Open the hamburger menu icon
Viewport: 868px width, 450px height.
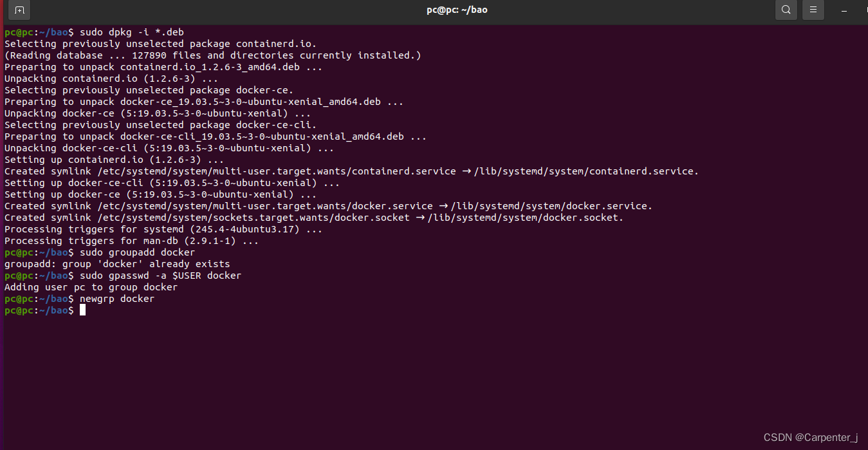[x=813, y=10]
